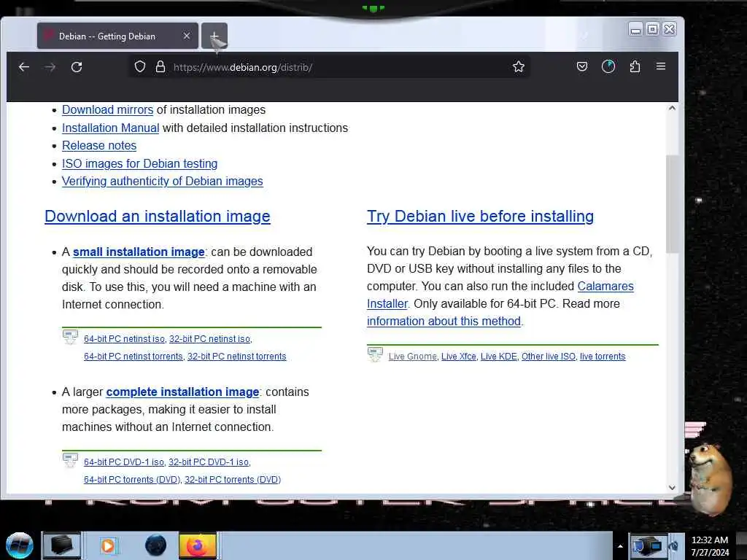Open the Calamares link

[605, 286]
